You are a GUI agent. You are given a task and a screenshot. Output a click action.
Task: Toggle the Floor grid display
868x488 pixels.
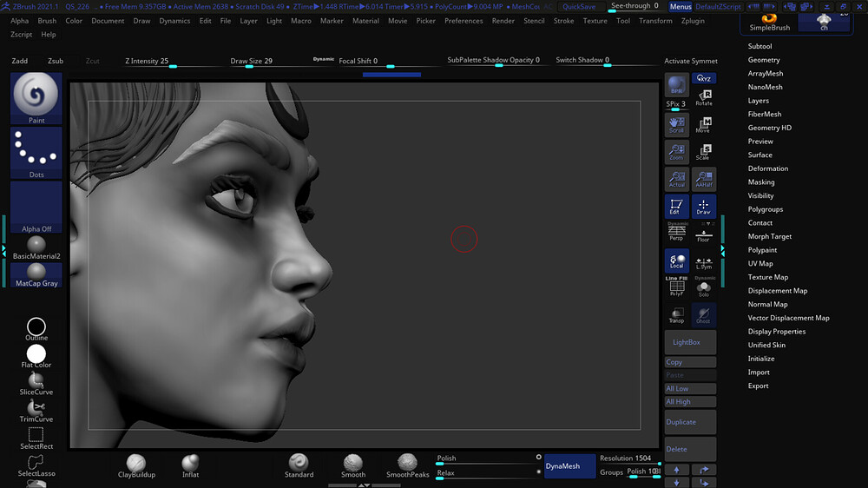[703, 232]
